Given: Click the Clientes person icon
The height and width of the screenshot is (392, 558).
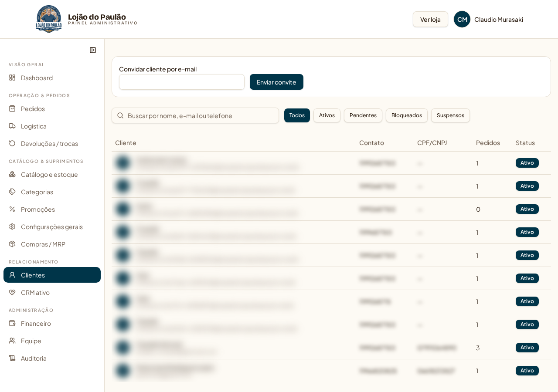Looking at the screenshot, I should pyautogui.click(x=12, y=275).
